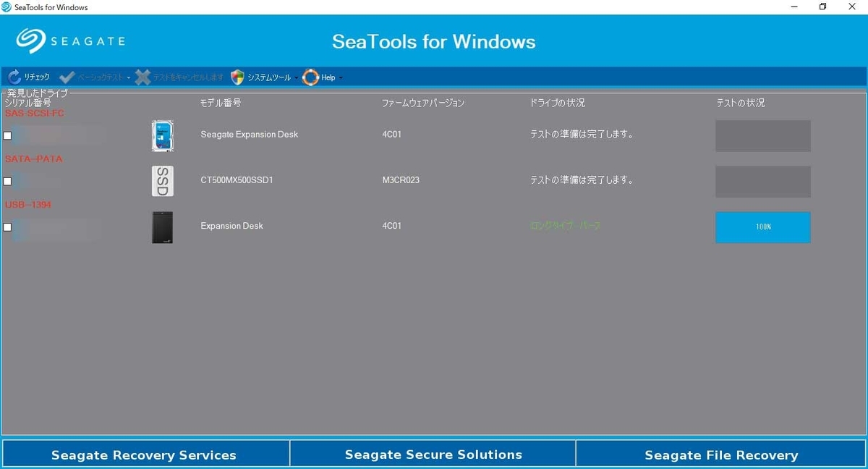868x469 pixels.
Task: Select the CT500MX500SSD1 model name
Action: 237,180
